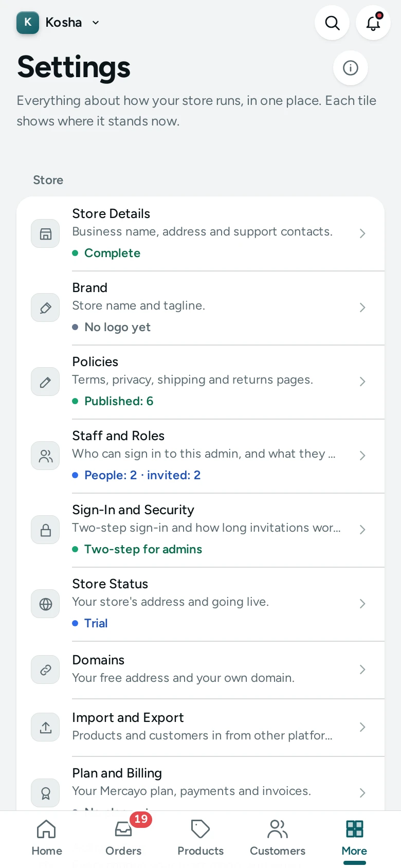Click 'People: 2 · invited: 2' status
Viewport: 401px width, 868px height.
click(142, 475)
